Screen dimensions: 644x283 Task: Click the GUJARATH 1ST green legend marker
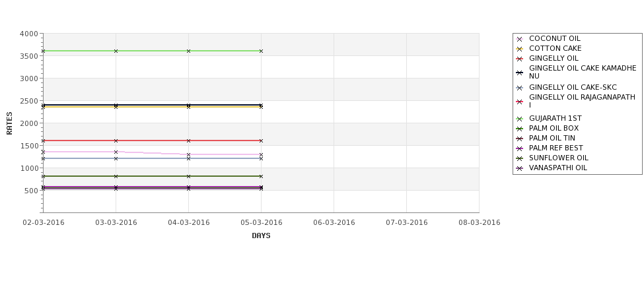click(519, 119)
